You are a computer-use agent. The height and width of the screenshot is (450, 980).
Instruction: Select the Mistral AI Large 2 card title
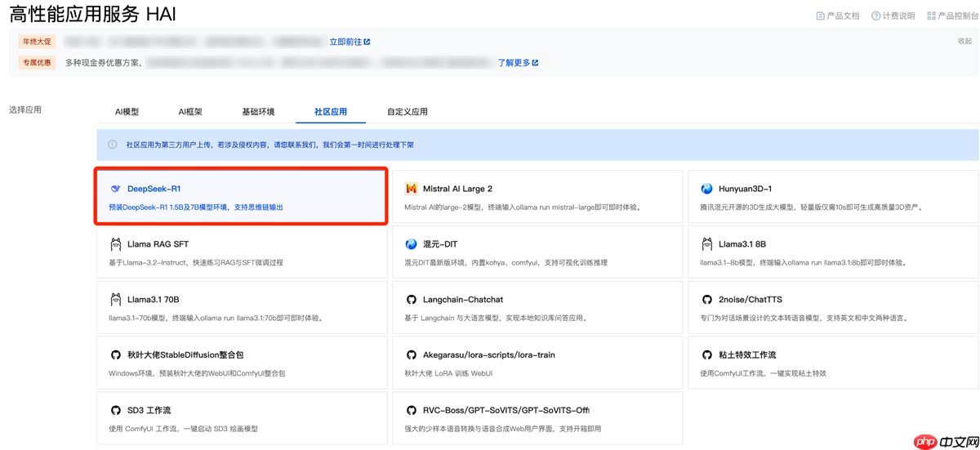[457, 189]
